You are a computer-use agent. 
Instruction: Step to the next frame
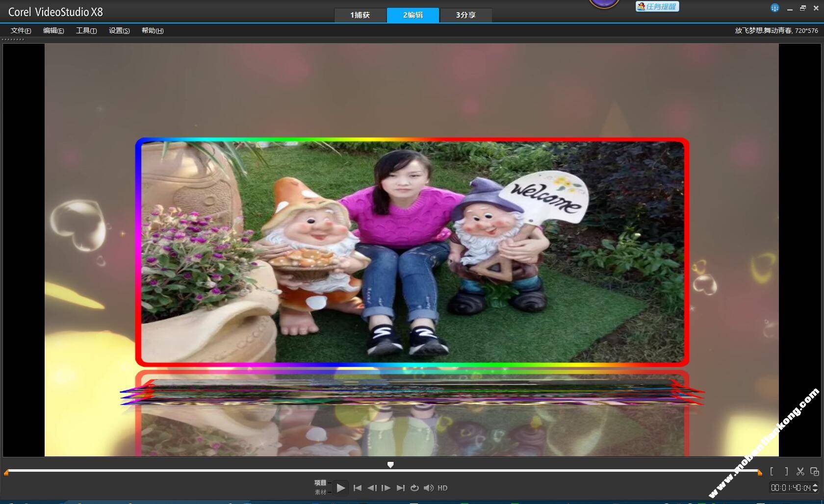[386, 488]
